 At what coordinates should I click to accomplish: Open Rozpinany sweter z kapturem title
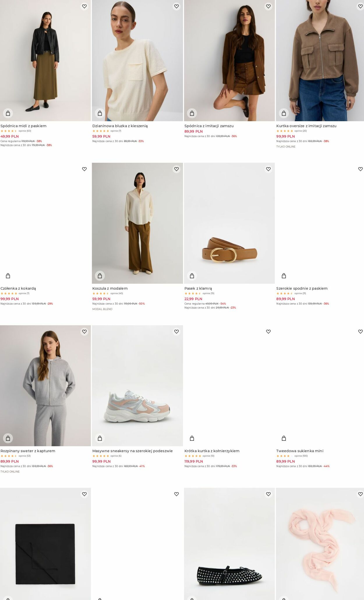pyautogui.click(x=28, y=451)
